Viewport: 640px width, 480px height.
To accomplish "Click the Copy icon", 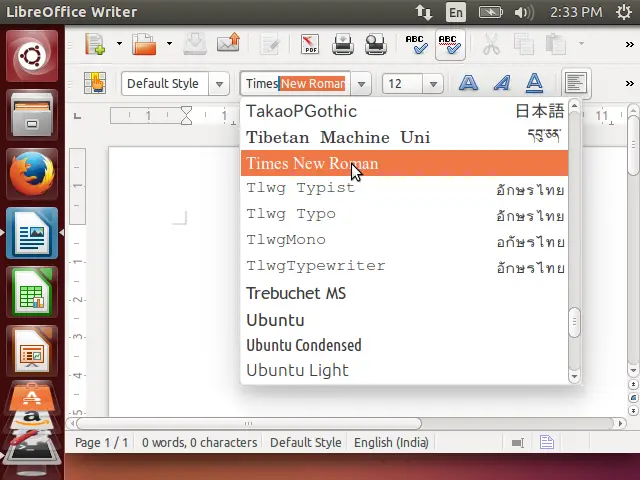I will pos(524,44).
